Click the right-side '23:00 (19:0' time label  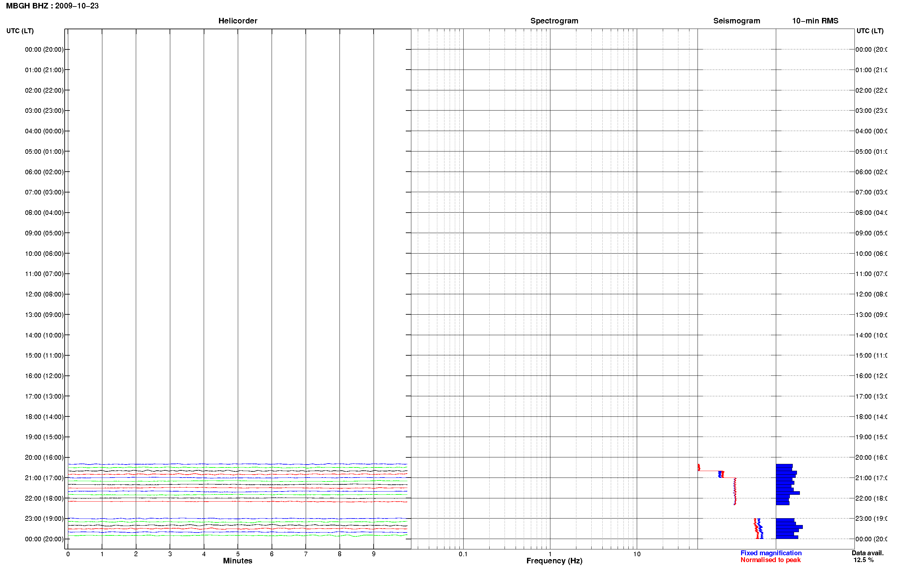click(x=871, y=519)
